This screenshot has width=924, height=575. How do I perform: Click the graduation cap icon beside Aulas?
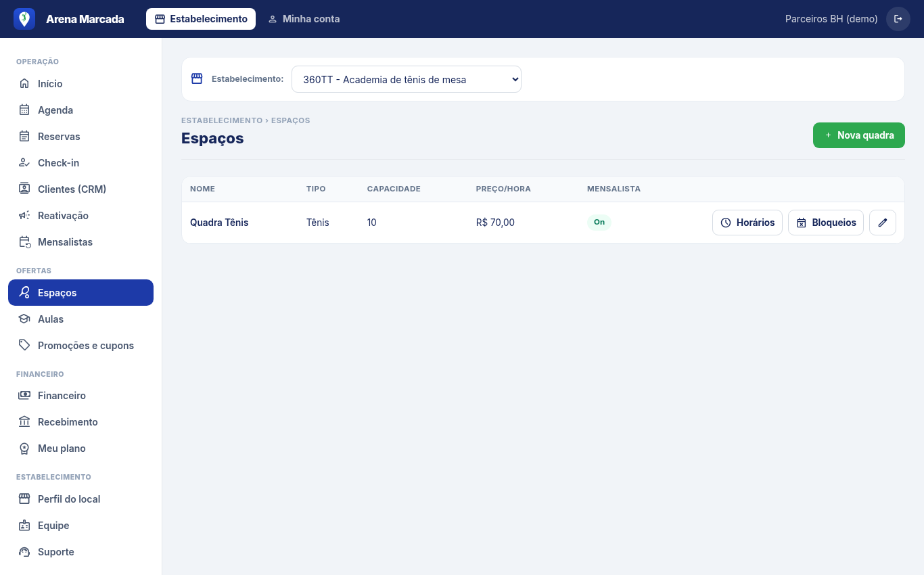pyautogui.click(x=24, y=319)
